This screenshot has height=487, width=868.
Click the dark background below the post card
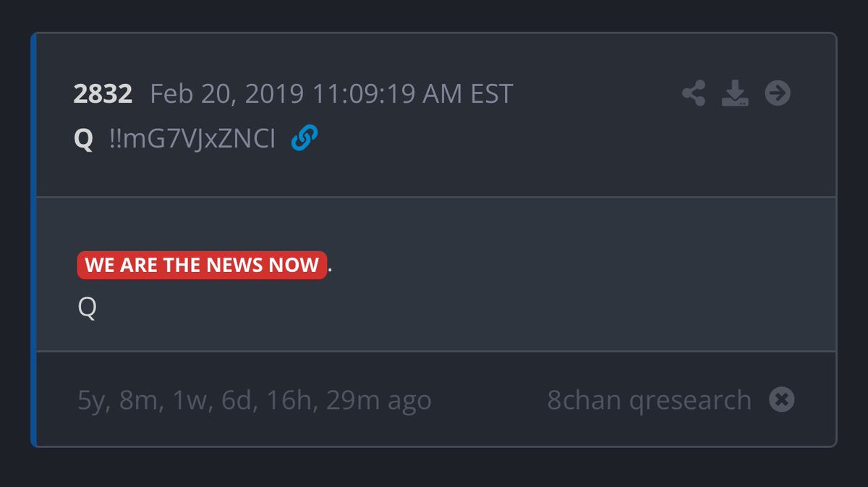434,468
